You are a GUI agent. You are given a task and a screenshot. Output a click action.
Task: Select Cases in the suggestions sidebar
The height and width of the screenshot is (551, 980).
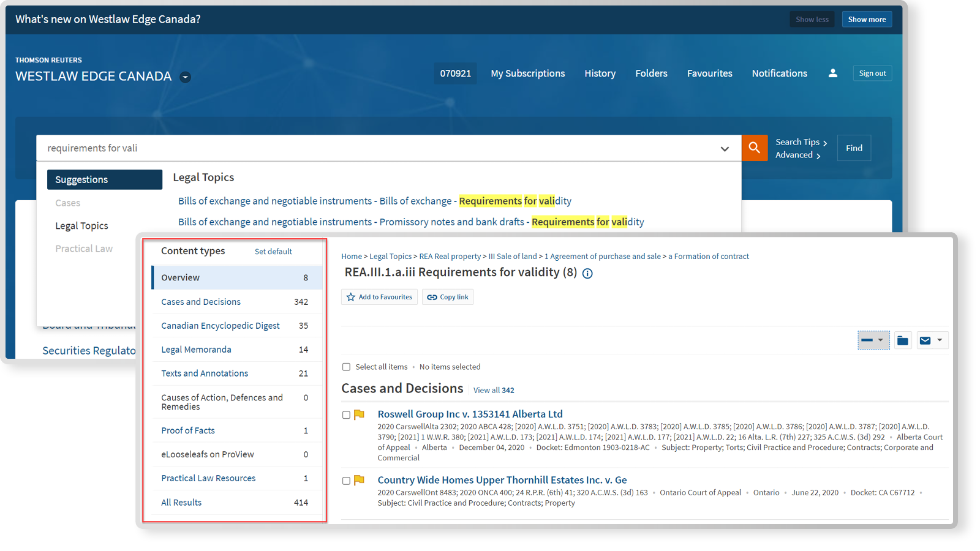click(67, 203)
